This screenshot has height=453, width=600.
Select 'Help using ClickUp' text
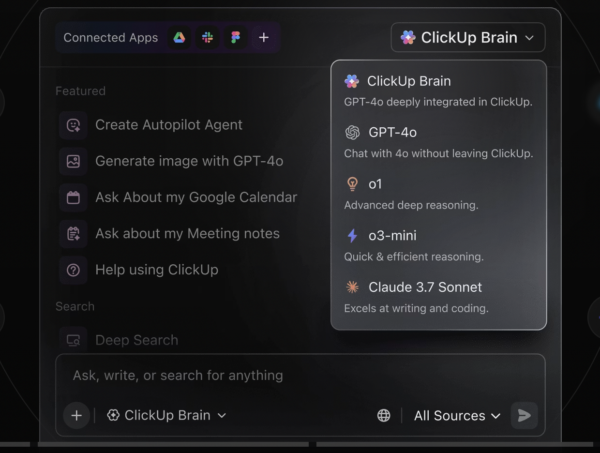coord(157,270)
